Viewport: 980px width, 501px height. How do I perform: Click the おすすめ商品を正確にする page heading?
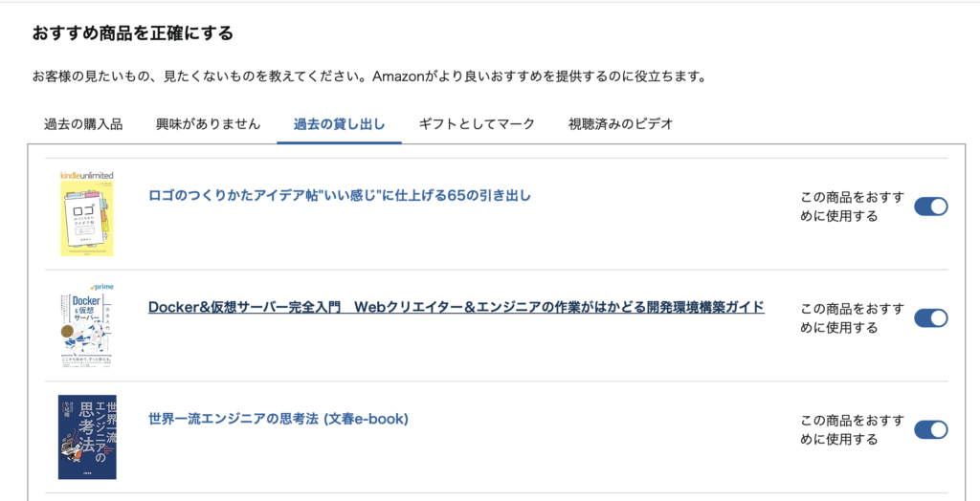133,34
